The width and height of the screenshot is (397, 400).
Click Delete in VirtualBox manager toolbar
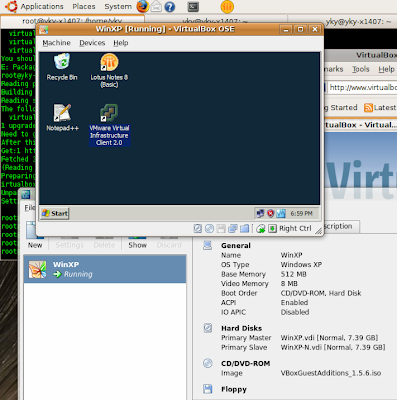tap(104, 243)
